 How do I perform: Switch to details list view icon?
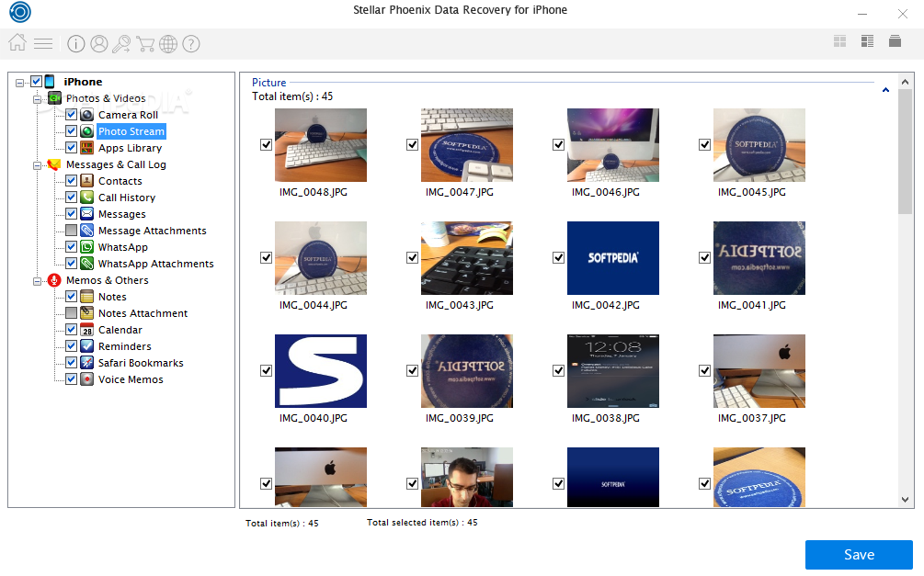pos(867,41)
